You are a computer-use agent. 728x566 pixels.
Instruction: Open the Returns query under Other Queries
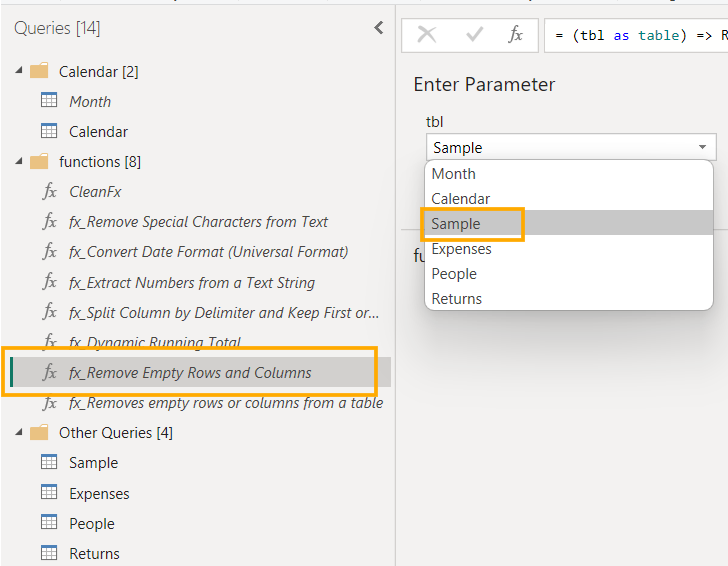click(94, 553)
